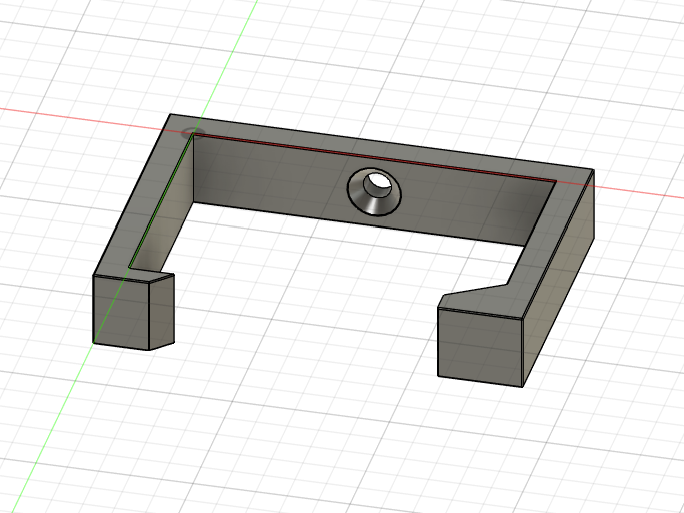Select the front face of the left leg
The image size is (684, 513).
121,312
